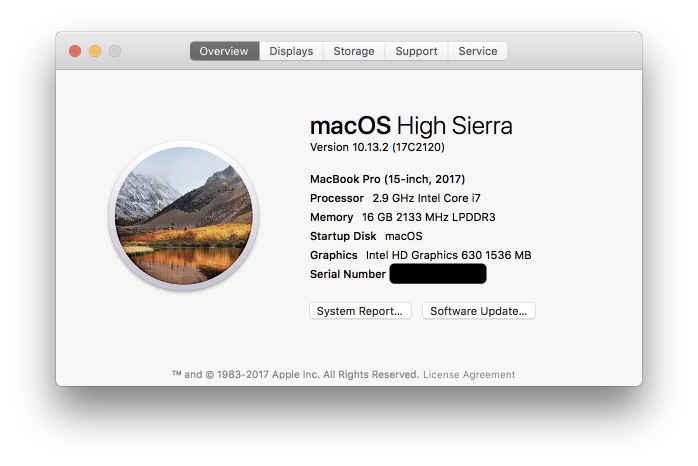Select the Memory 16 GB 2133 MHz LPDDR3 line

402,217
